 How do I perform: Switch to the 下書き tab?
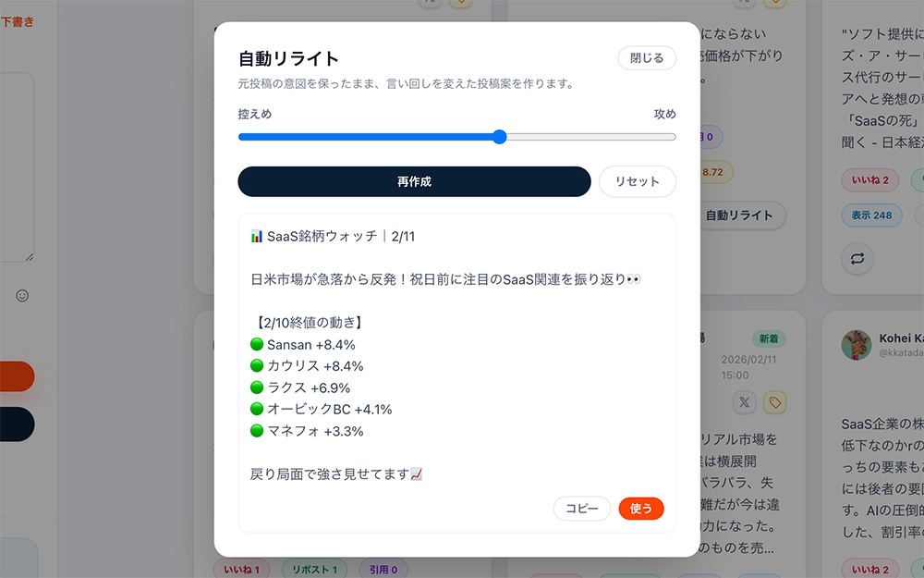[17, 21]
